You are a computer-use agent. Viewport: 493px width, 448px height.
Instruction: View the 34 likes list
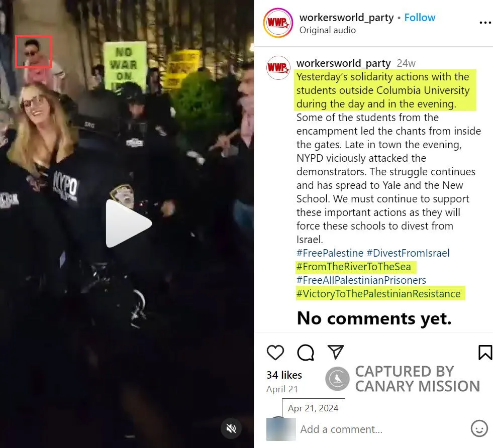coord(284,375)
